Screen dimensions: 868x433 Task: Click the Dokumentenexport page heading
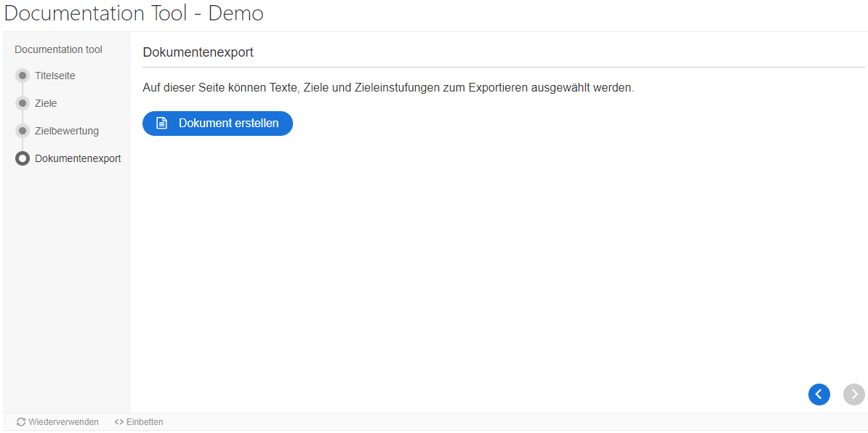[198, 52]
